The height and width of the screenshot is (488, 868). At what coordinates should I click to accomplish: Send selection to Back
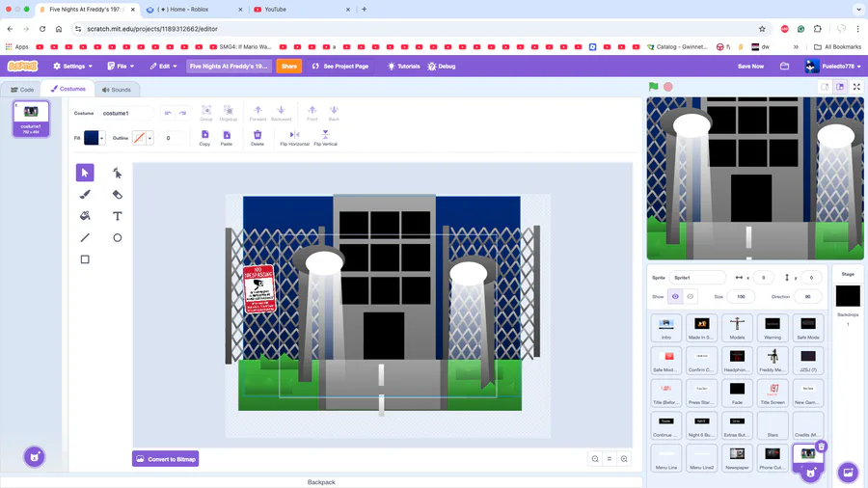334,113
